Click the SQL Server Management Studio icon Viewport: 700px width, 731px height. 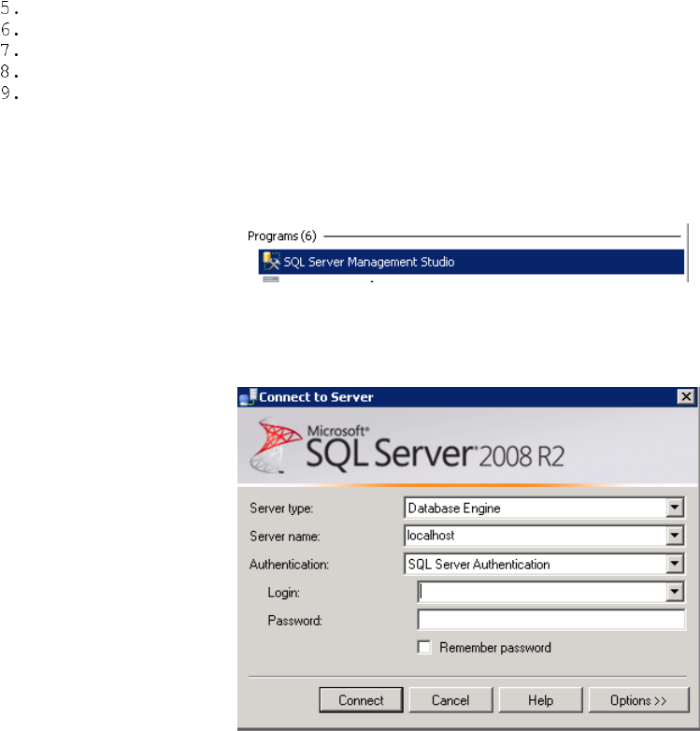pyautogui.click(x=271, y=261)
